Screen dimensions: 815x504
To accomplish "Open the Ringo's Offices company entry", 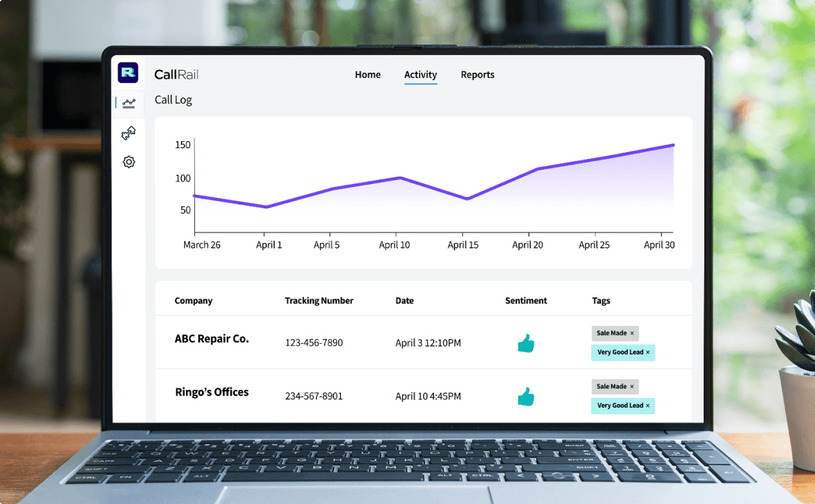I will point(212,393).
